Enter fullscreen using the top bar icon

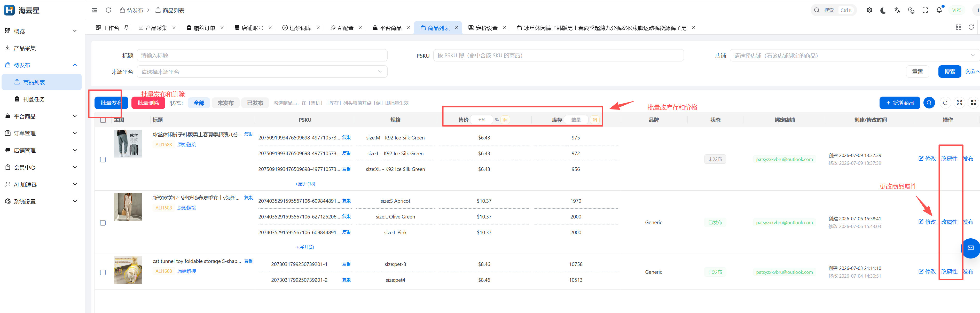pos(925,10)
